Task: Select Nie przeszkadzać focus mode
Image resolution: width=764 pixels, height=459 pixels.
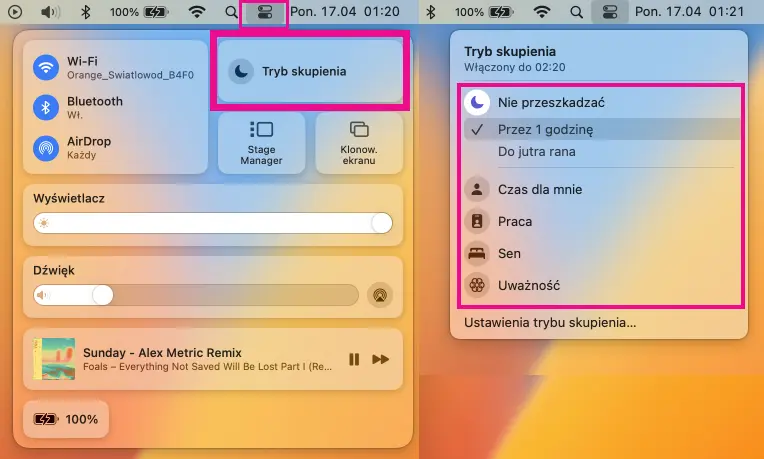Action: click(550, 103)
